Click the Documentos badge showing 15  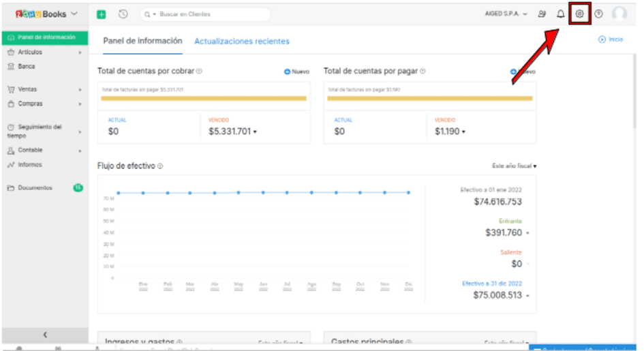78,187
